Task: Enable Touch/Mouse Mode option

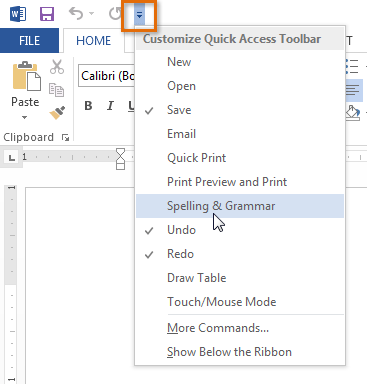Action: point(240,302)
